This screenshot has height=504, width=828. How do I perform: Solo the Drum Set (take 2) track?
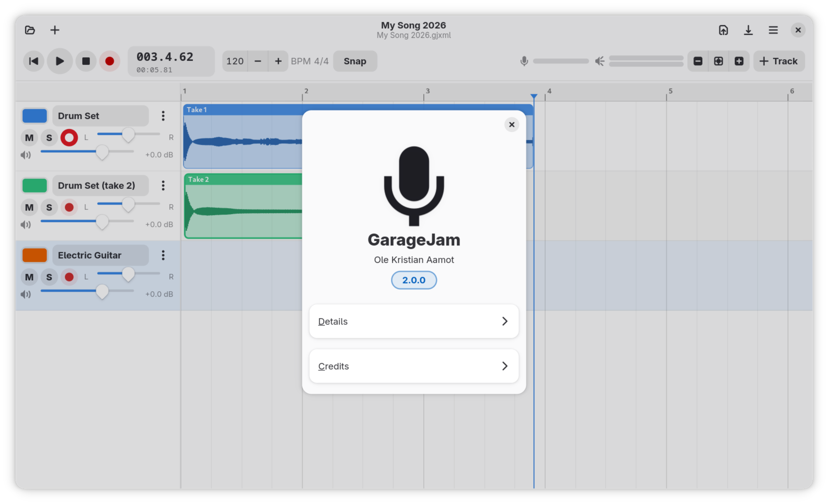(49, 207)
